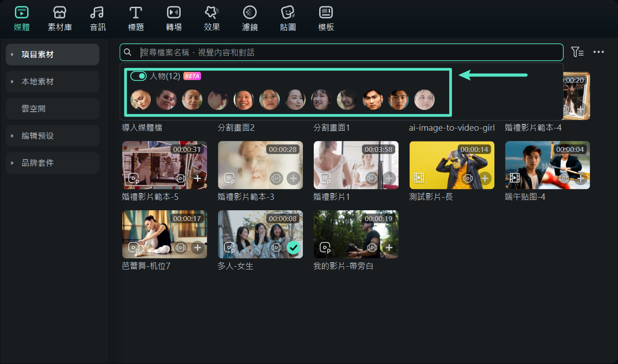Click the project clip icon on 婚禮影片範本-3
The width and height of the screenshot is (618, 364).
(x=229, y=178)
